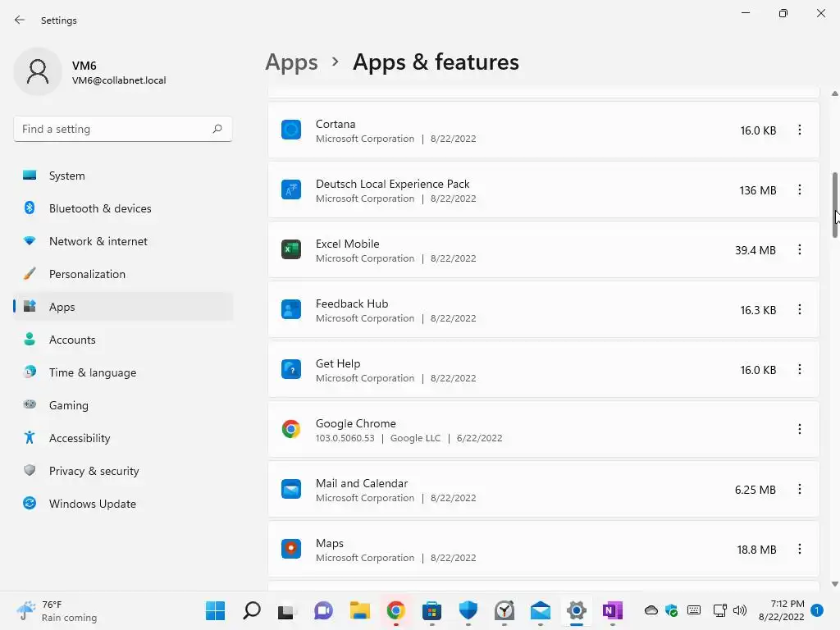Click the 136 MB size value
The height and width of the screenshot is (630, 840).
tap(757, 190)
